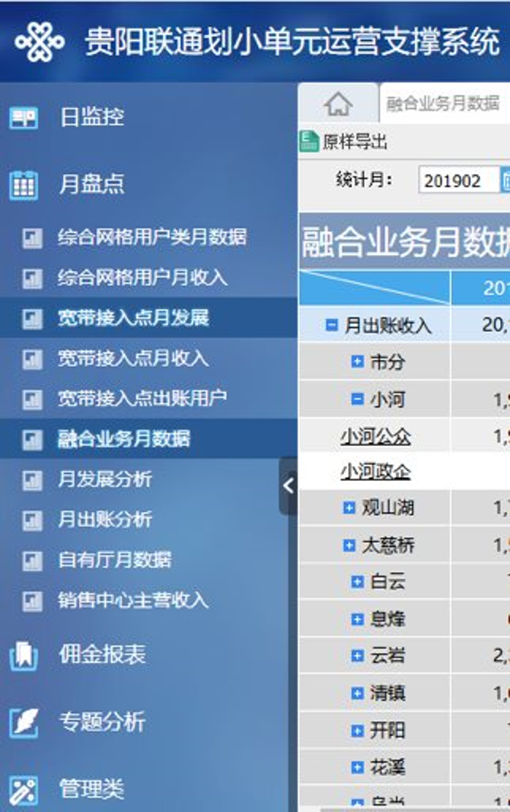Click the China Unicom logo icon
The width and height of the screenshot is (510, 812).
[40, 41]
